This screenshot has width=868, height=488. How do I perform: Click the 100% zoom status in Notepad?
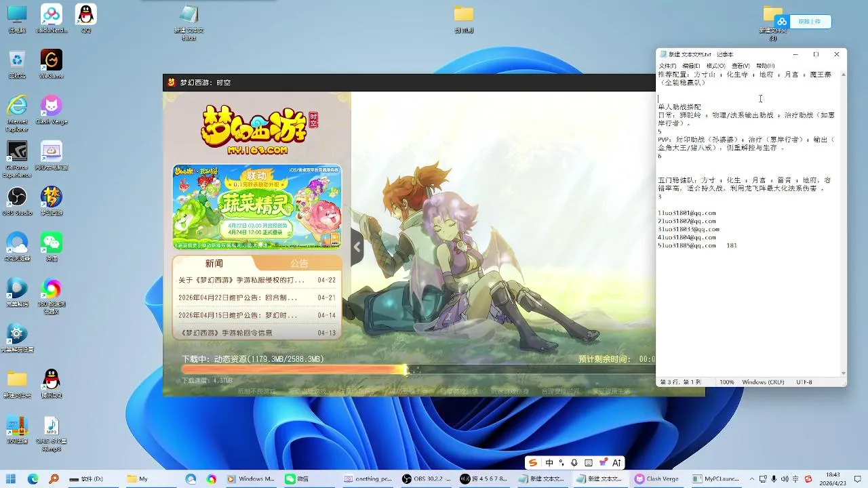pyautogui.click(x=726, y=382)
